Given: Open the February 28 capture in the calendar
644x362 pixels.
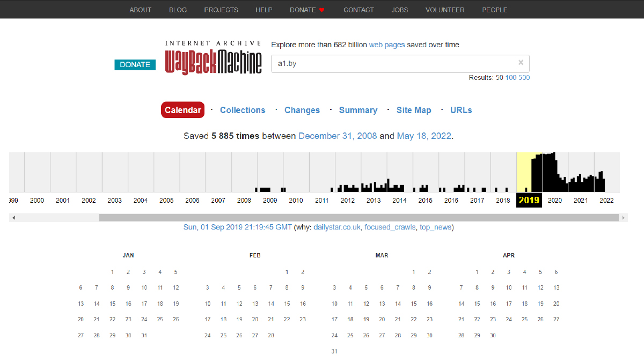Looking at the screenshot, I should pos(271,336).
